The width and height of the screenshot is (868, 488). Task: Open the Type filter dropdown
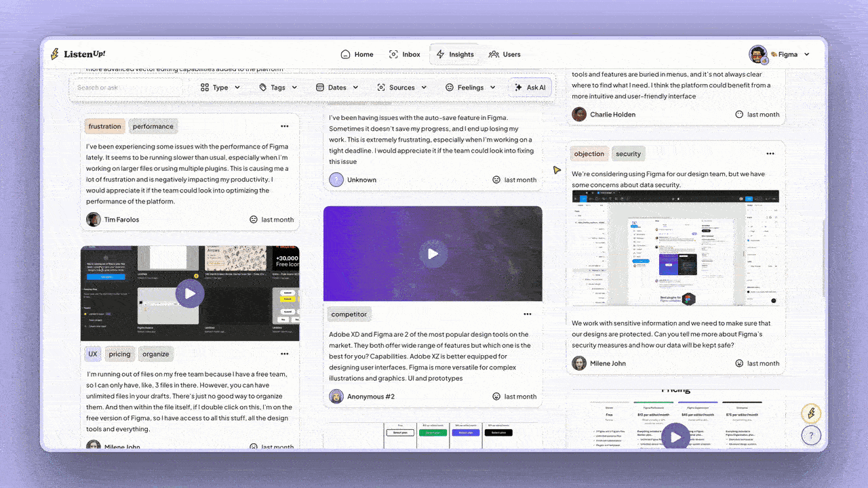point(220,87)
